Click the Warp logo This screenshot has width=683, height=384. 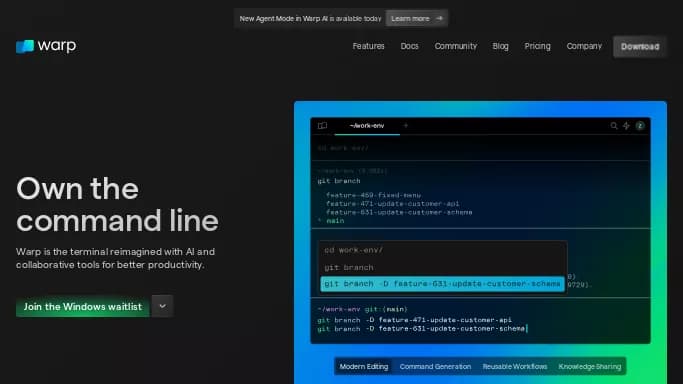(46, 46)
